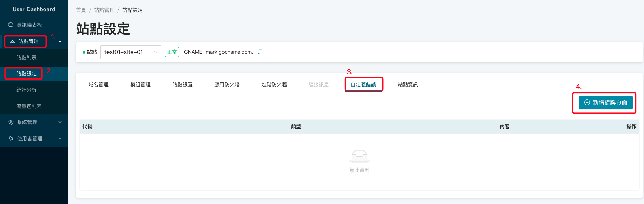The width and height of the screenshot is (644, 204).
Task: Click the empty inbox icon above 無此資料
Action: pyautogui.click(x=359, y=156)
